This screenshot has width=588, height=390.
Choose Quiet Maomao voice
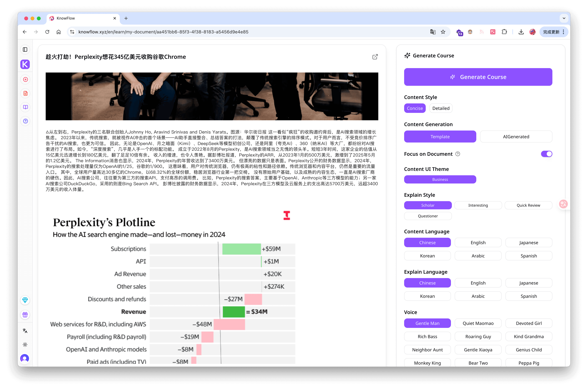478,323
